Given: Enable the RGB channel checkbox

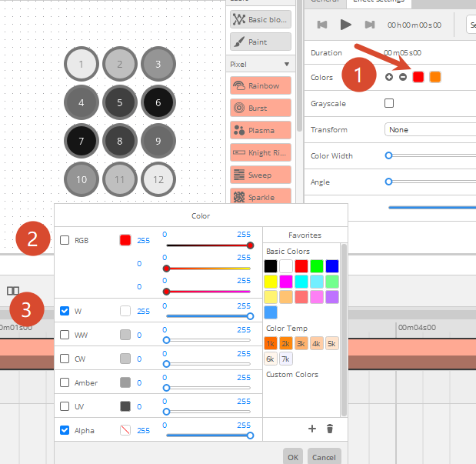Looking at the screenshot, I should click(65, 240).
